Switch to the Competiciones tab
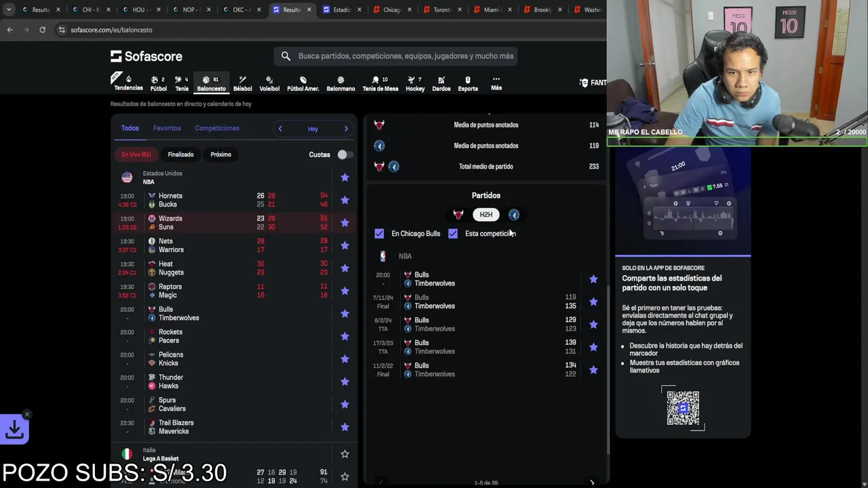 click(x=217, y=128)
